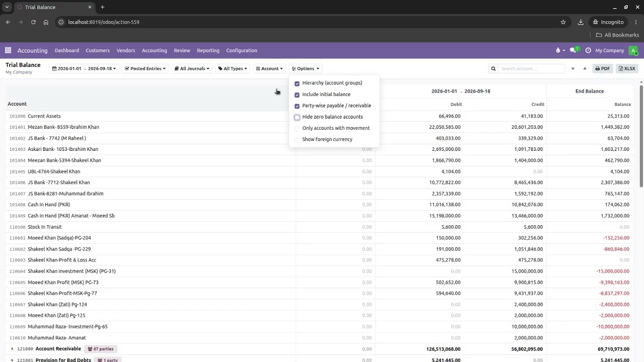
Task: Click the My Company switcher
Action: [610, 50]
